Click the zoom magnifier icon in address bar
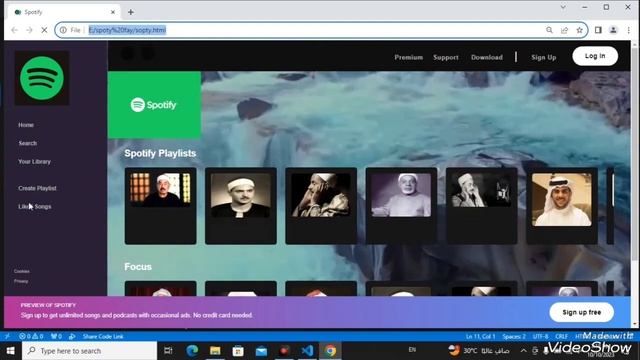Image resolution: width=640 pixels, height=360 pixels. 549,30
